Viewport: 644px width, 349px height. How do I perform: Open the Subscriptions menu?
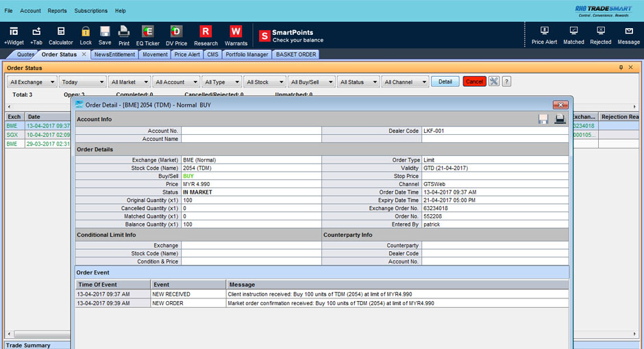tap(90, 11)
